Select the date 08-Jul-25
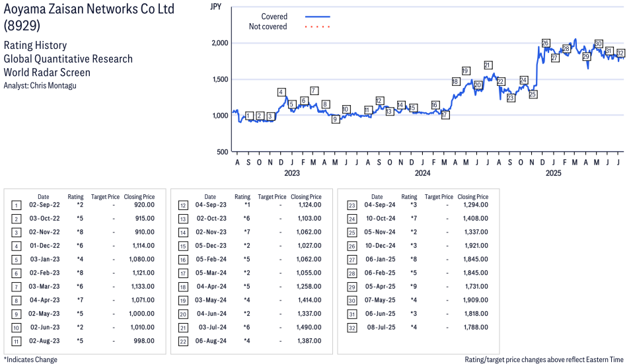631x364 pixels. click(x=381, y=328)
